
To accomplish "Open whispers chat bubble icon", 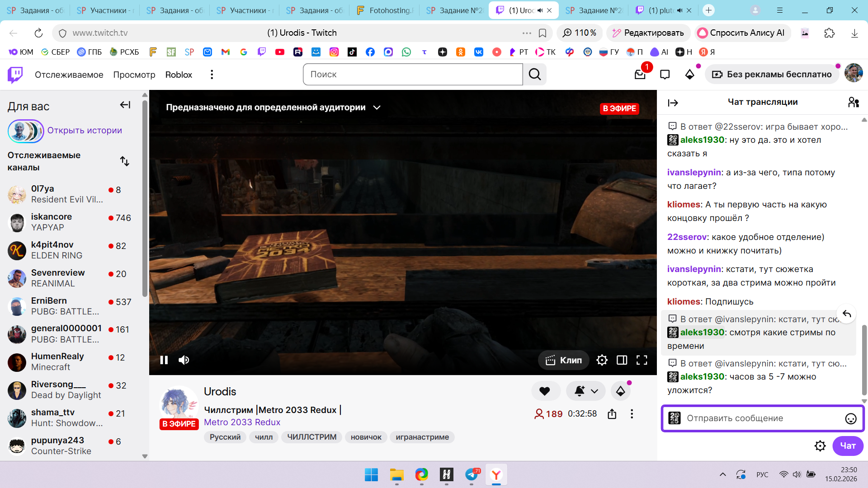I will point(665,75).
